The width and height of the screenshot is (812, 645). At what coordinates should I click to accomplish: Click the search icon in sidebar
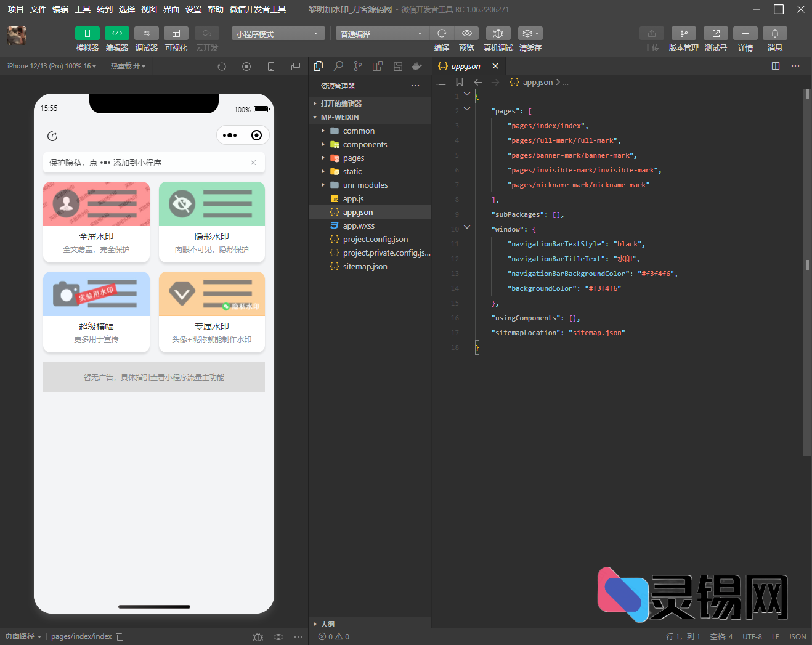click(338, 66)
